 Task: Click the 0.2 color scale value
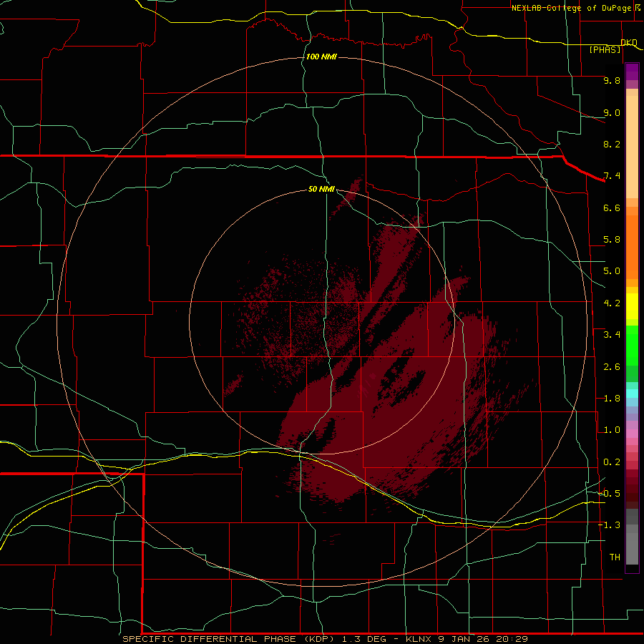tap(612, 462)
